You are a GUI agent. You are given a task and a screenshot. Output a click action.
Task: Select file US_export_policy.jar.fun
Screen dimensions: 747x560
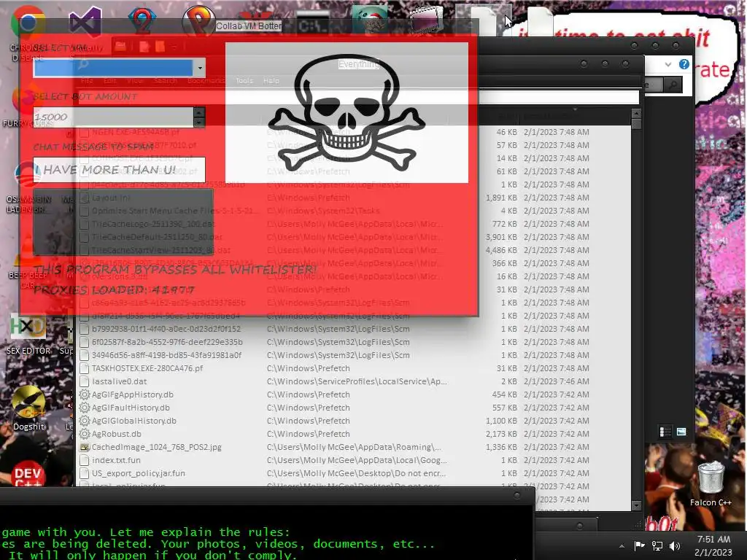138,473
